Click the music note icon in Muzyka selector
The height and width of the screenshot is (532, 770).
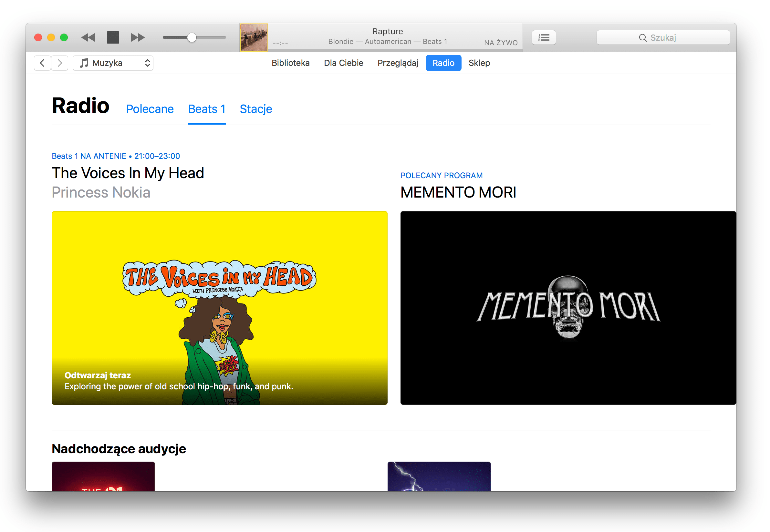coord(84,63)
